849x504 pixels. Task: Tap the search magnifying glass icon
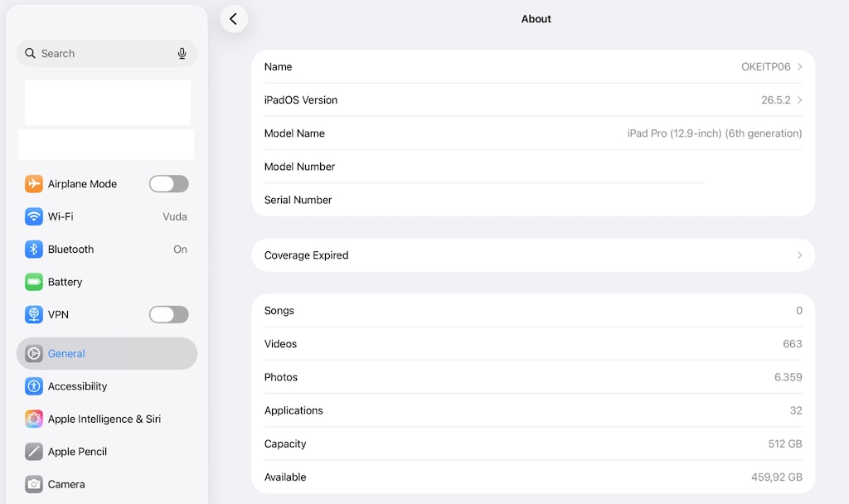pos(31,53)
